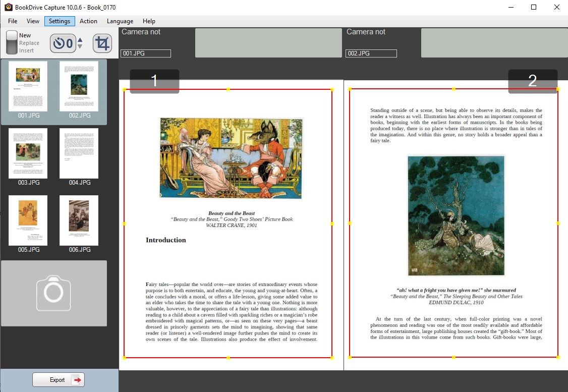Screen dimensions: 568x392
Task: Click the timer value '0'
Action: (70, 44)
